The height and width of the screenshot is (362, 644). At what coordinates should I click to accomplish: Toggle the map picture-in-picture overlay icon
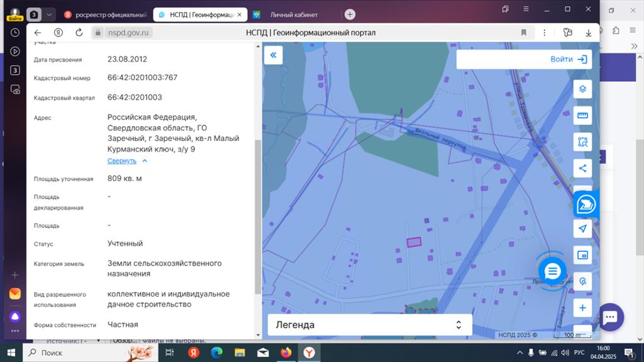tap(582, 255)
